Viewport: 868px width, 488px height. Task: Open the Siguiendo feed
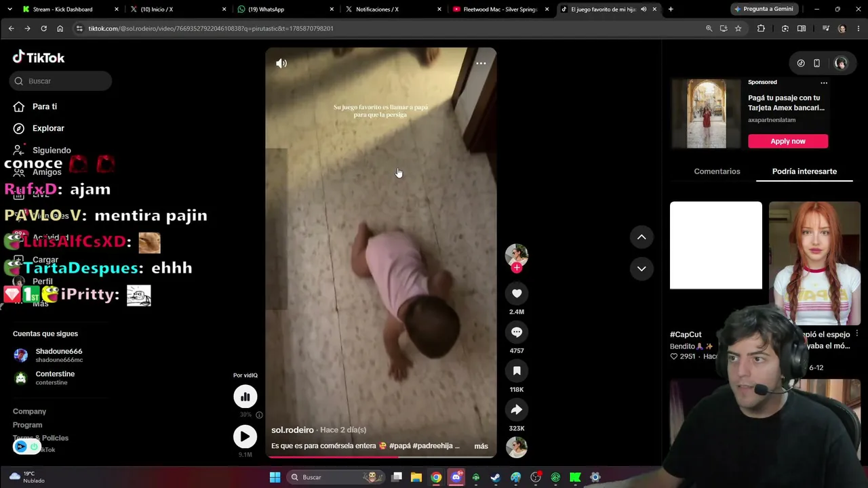click(52, 150)
